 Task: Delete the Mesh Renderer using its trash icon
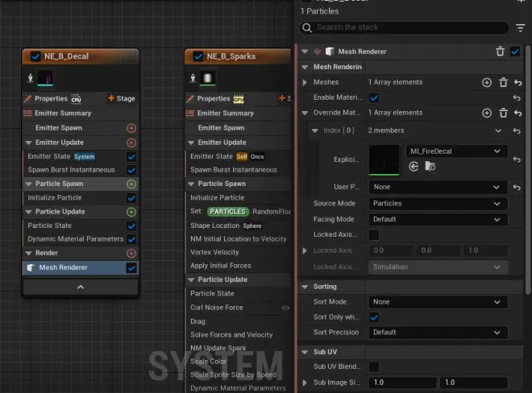click(500, 52)
